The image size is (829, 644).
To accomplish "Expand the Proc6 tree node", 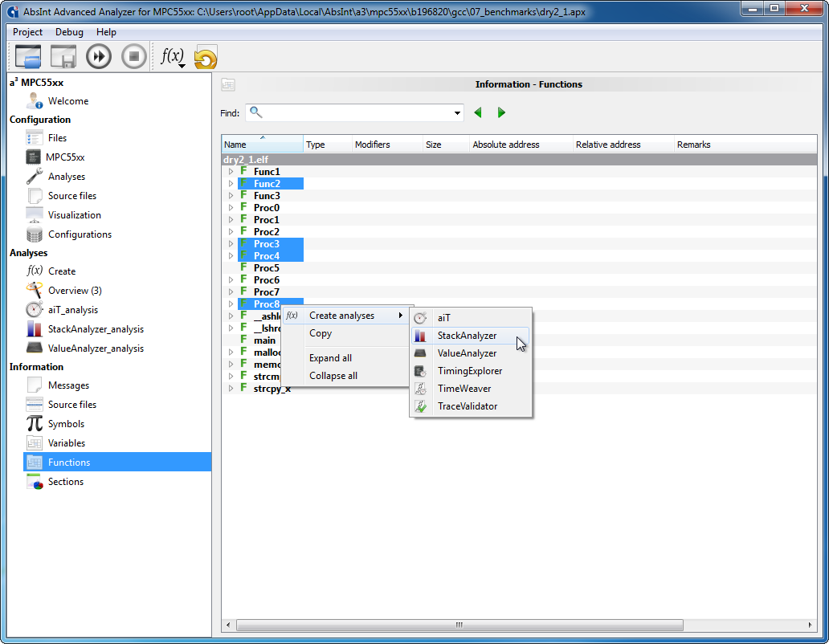I will [231, 280].
